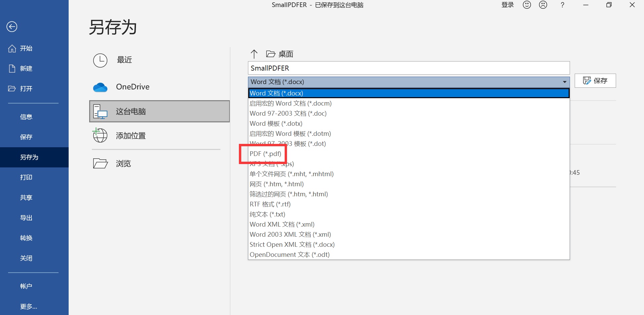Select OneDrive cloud location
This screenshot has width=644, height=315.
coord(132,87)
